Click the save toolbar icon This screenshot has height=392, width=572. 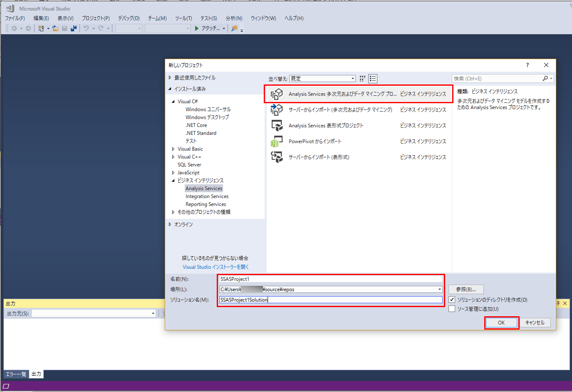point(64,28)
